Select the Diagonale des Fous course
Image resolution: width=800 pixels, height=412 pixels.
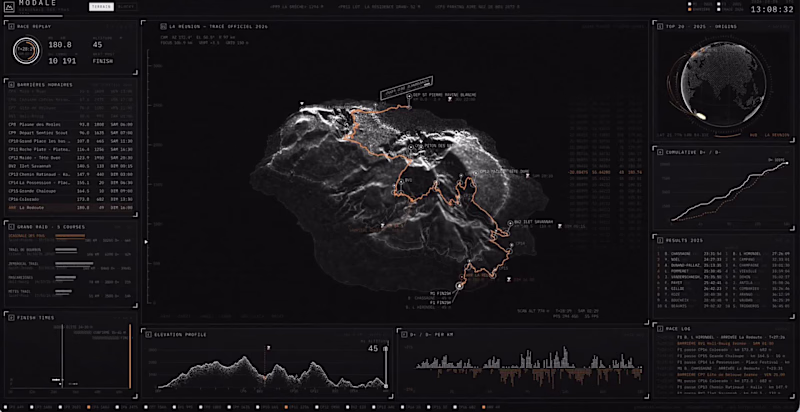click(x=70, y=238)
